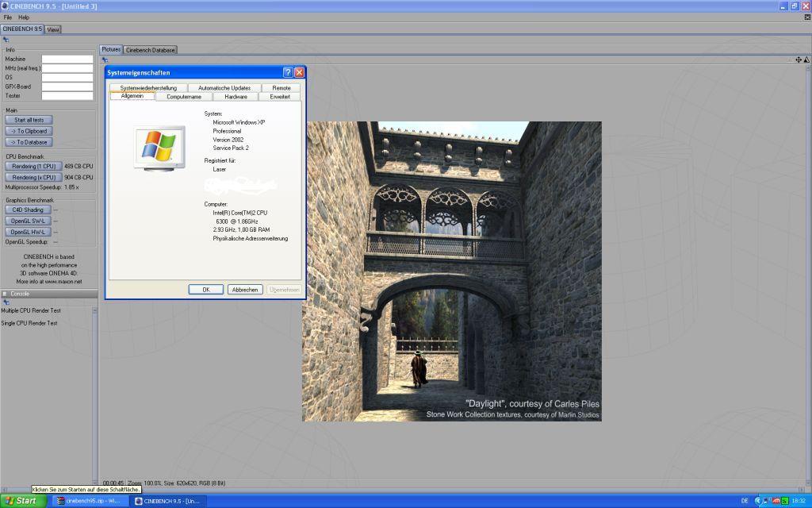This screenshot has width=812, height=508.
Task: Click the '2.93 GHz, 1,00 GB RAM' text
Action: (241, 229)
